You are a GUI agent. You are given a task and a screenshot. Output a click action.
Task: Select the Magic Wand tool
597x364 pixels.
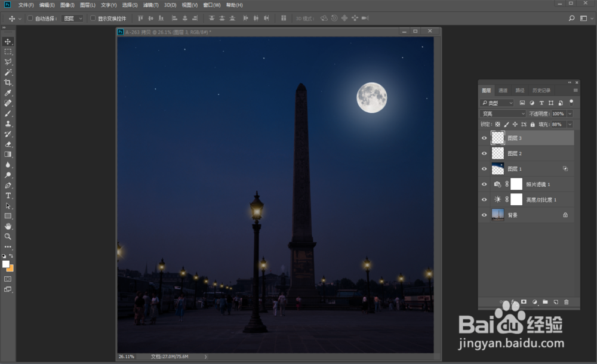[x=8, y=72]
